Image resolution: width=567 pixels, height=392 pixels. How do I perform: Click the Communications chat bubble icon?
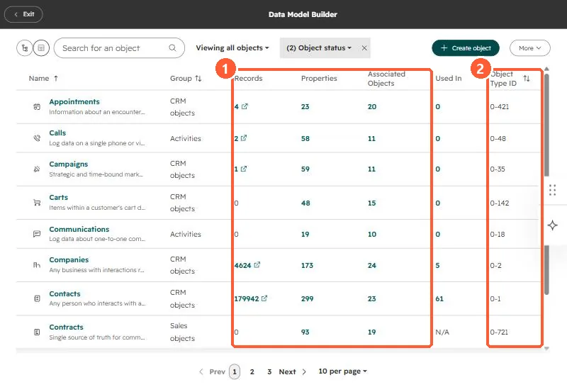click(x=37, y=234)
